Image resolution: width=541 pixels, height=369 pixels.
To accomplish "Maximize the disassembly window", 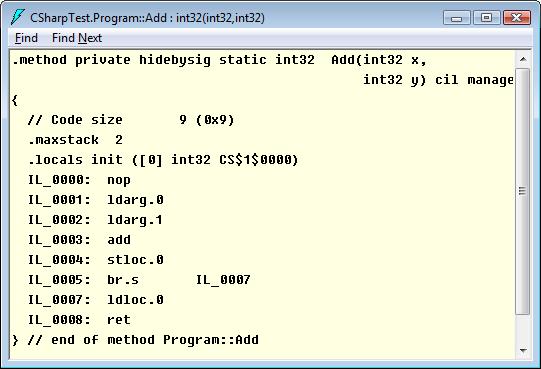I will point(486,18).
